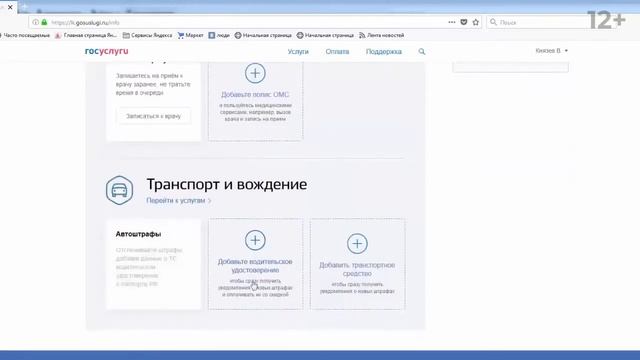Open the Часто посещаемые bookmark

(x=25, y=36)
